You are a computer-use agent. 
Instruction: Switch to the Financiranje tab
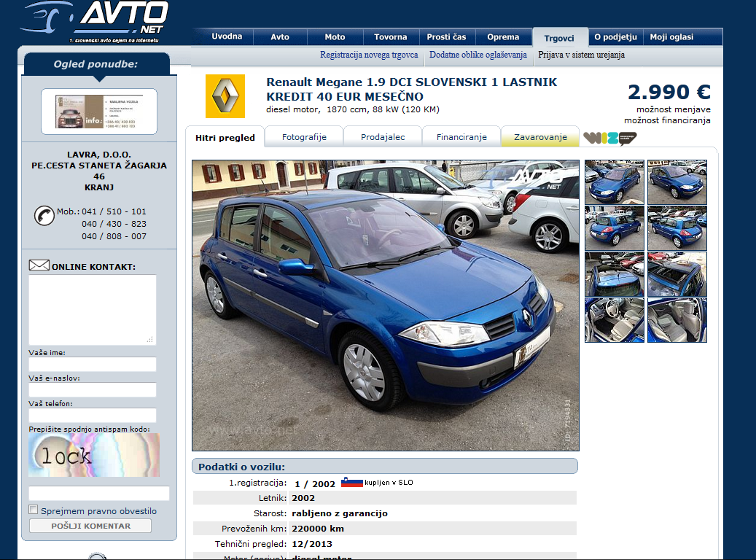(462, 137)
